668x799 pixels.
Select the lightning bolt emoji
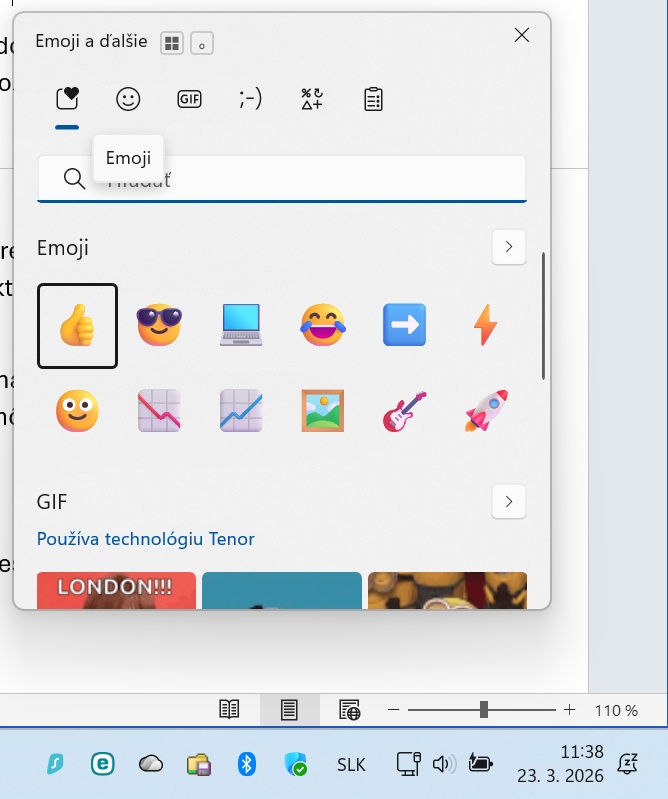[487, 326]
